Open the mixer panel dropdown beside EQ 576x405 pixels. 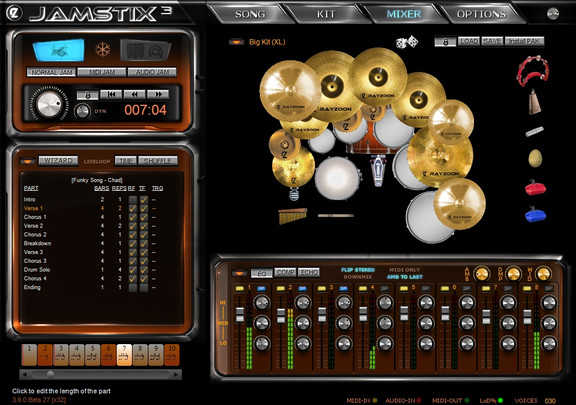tap(239, 273)
